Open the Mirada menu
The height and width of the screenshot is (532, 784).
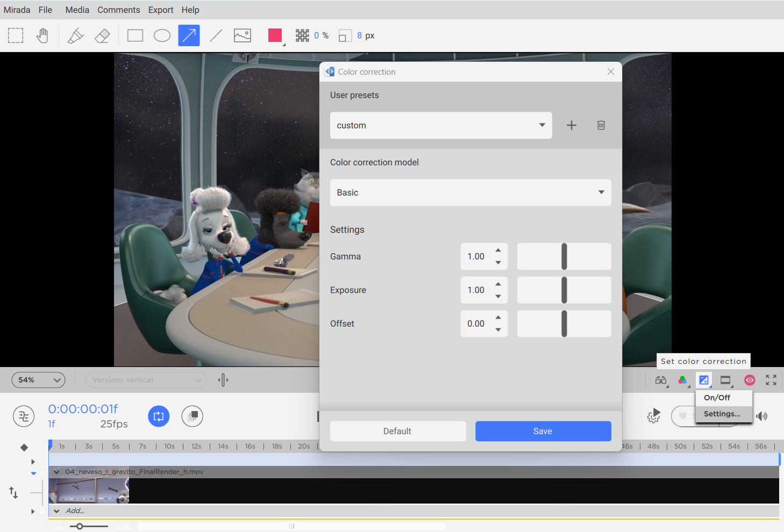click(x=17, y=10)
